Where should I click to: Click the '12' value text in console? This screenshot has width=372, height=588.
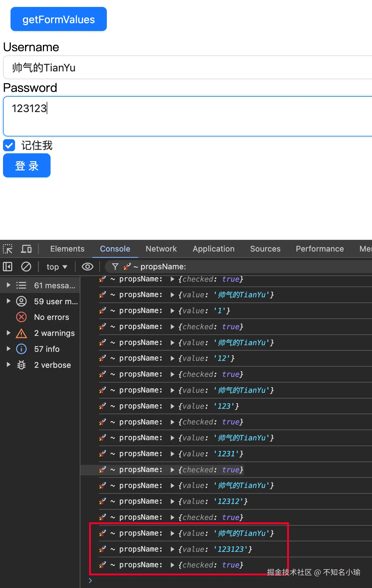click(222, 358)
